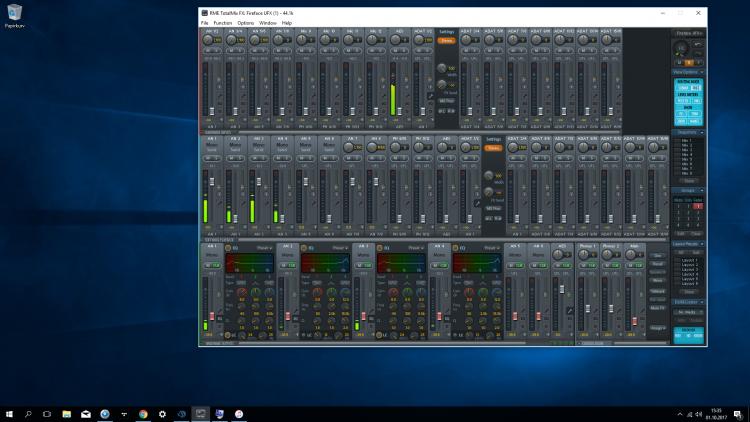Open Task View from taskbar
This screenshot has height=422, width=750.
(47, 414)
